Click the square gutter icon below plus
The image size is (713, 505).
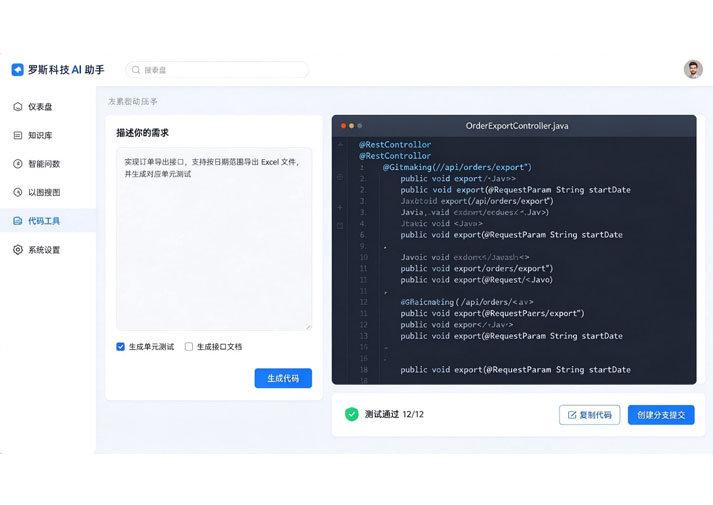(x=340, y=225)
